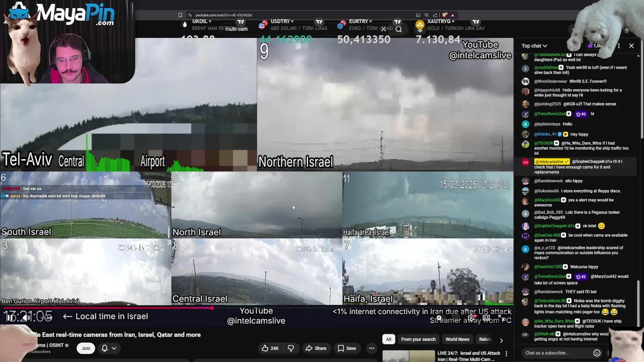Viewport: 644px width, 362px height.
Task: Click the Central Israel camera 8 feed
Action: (257, 272)
